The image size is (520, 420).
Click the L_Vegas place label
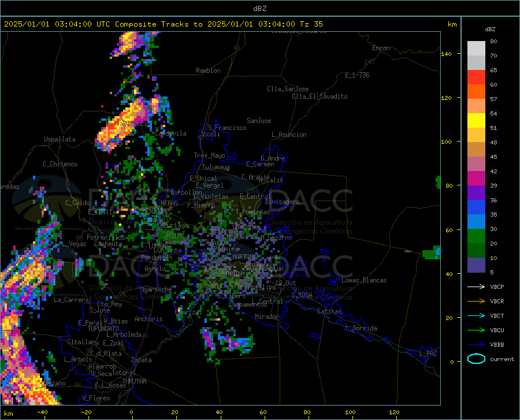(75, 244)
